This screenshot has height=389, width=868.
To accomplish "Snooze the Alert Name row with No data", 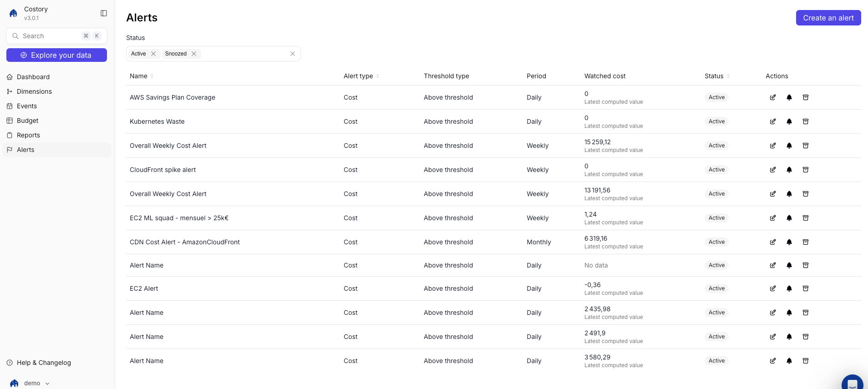I will tap(789, 265).
